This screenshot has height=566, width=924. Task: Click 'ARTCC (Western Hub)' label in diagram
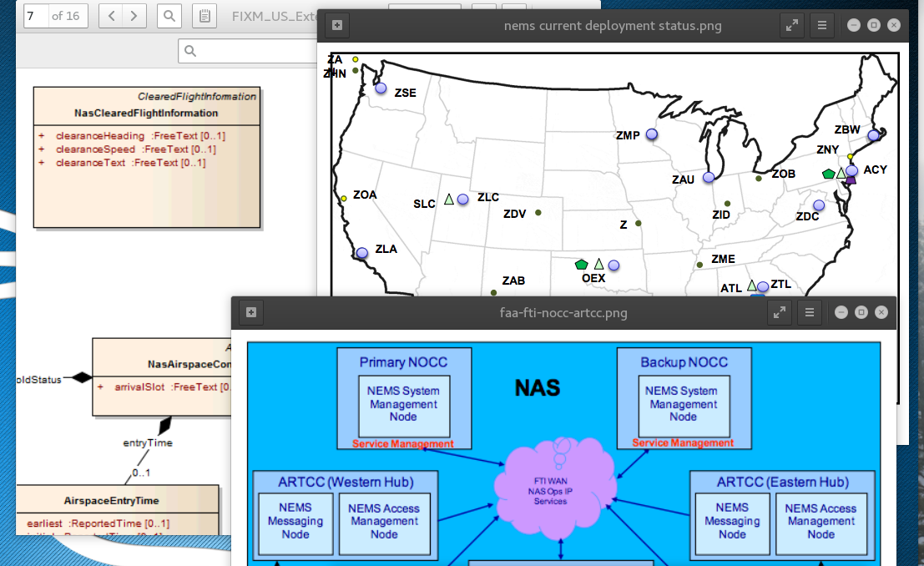pyautogui.click(x=346, y=483)
